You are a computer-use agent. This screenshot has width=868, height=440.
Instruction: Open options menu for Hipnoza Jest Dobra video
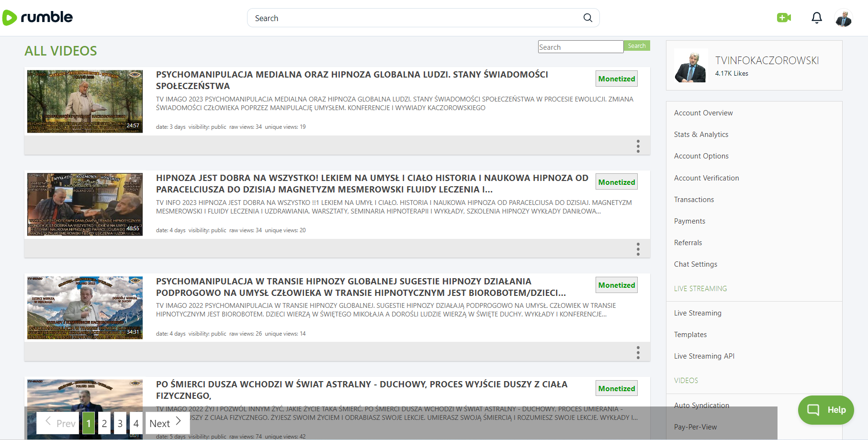coord(638,249)
